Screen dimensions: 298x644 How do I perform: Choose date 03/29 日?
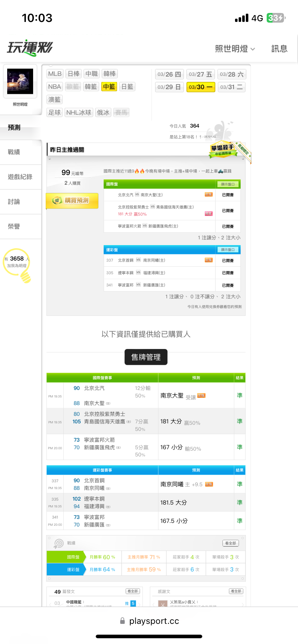170,87
